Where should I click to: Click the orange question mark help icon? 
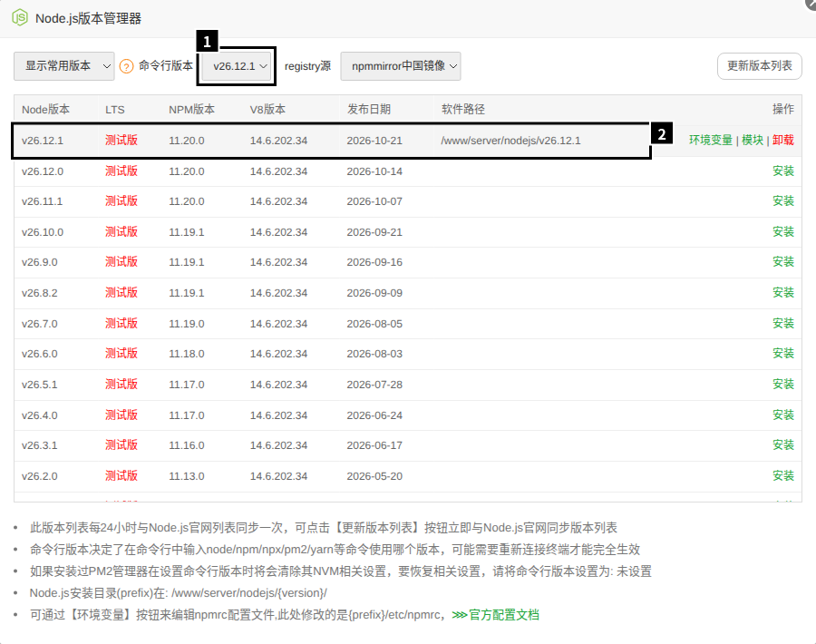(126, 66)
